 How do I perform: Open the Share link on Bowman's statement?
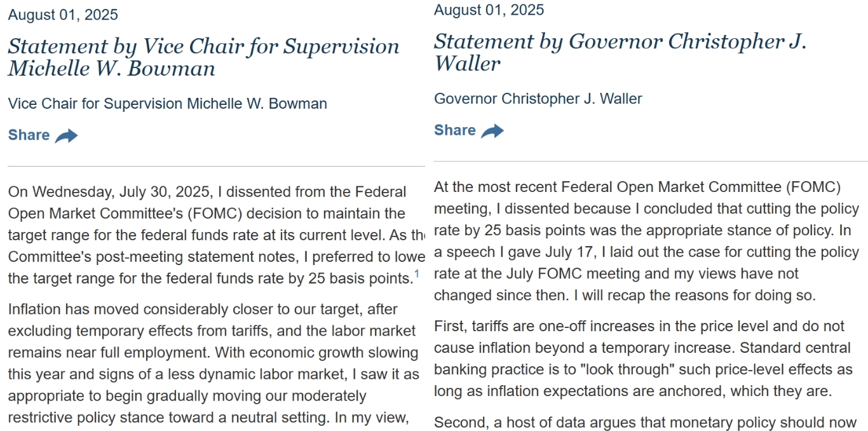pos(29,135)
